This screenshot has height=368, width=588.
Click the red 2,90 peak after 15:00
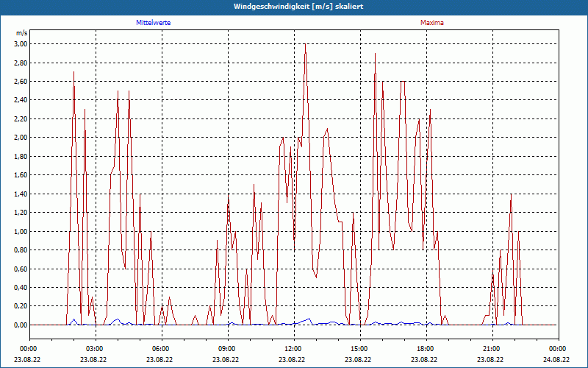tap(375, 54)
